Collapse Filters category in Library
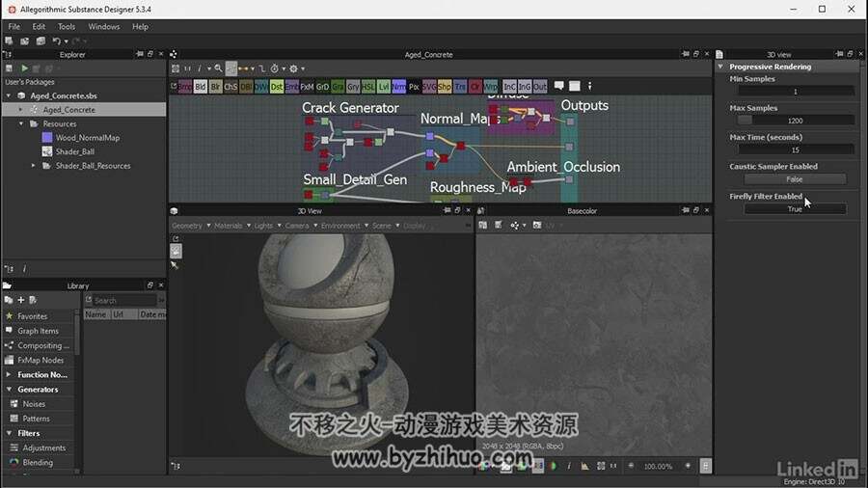The height and width of the screenshot is (488, 868). (9, 433)
